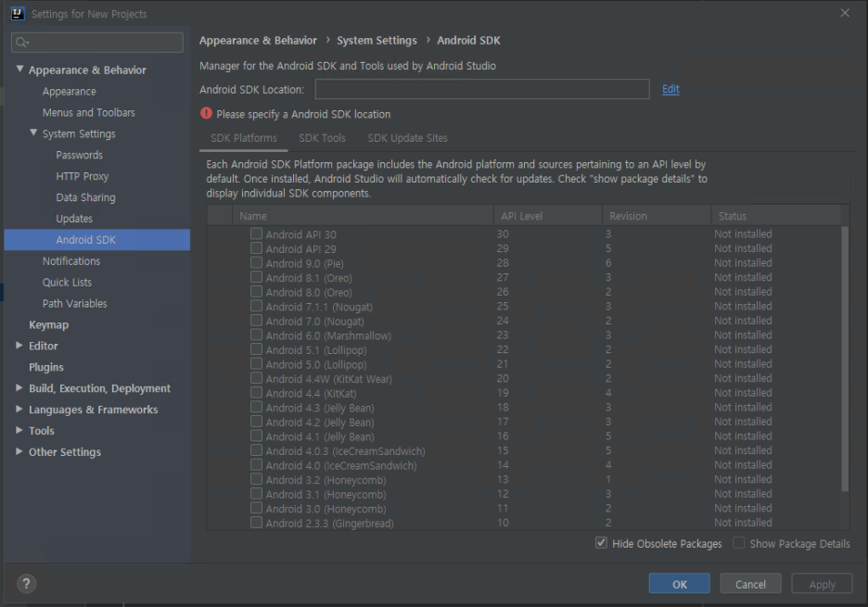Sort the table by Revision column
Viewport: 868px width, 607px height.
(657, 216)
